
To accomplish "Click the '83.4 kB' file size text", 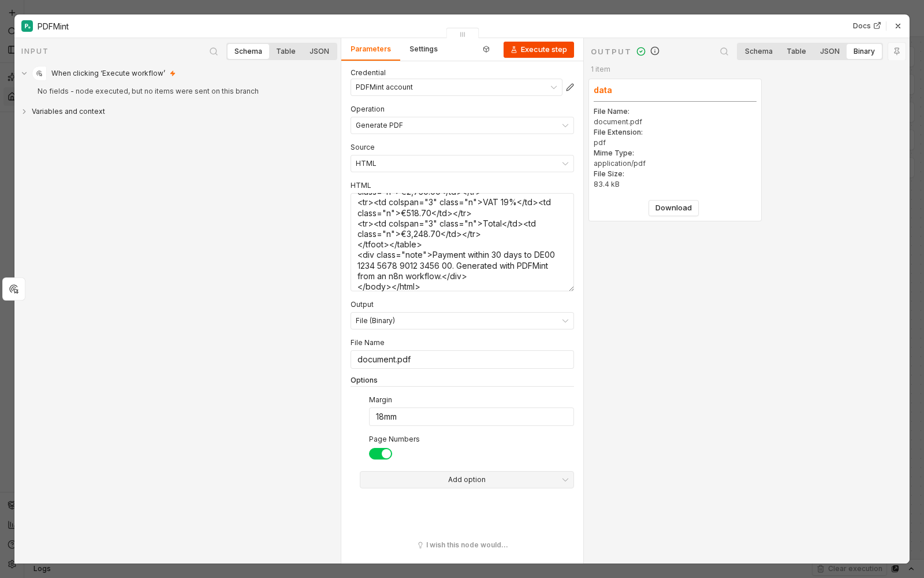I will (x=606, y=184).
